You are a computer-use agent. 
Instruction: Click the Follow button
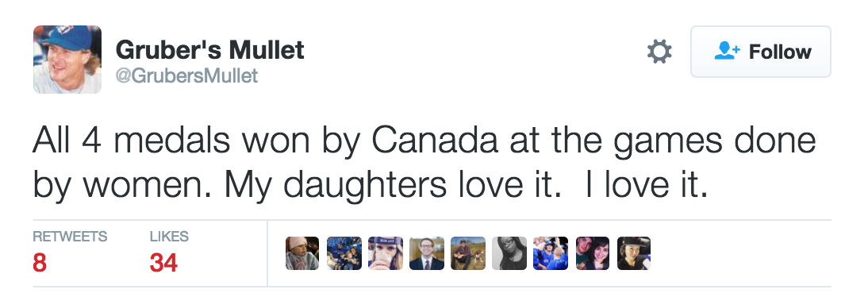pos(761,52)
